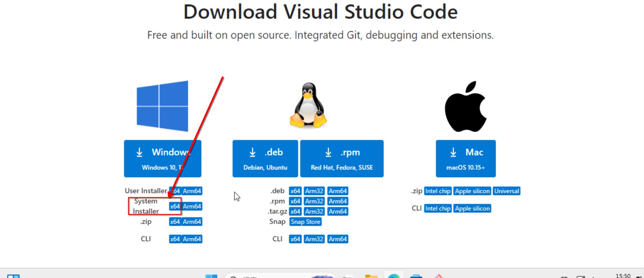The width and height of the screenshot is (644, 278).
Task: Get the Mac CLI Apple silicon build
Action: (473, 208)
